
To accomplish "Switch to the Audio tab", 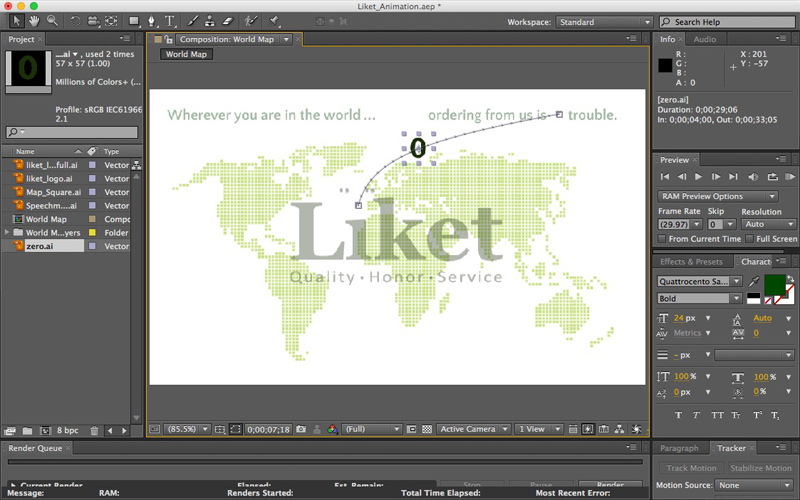I will pos(705,39).
